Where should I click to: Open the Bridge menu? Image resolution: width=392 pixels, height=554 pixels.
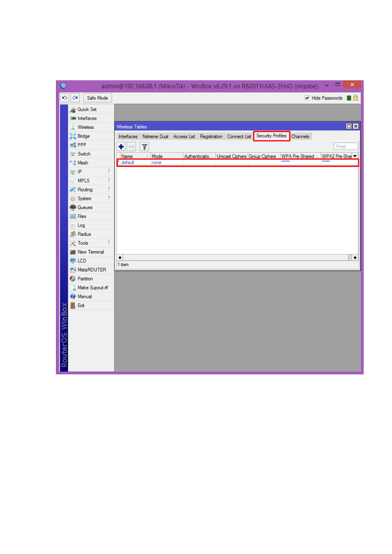(x=91, y=136)
